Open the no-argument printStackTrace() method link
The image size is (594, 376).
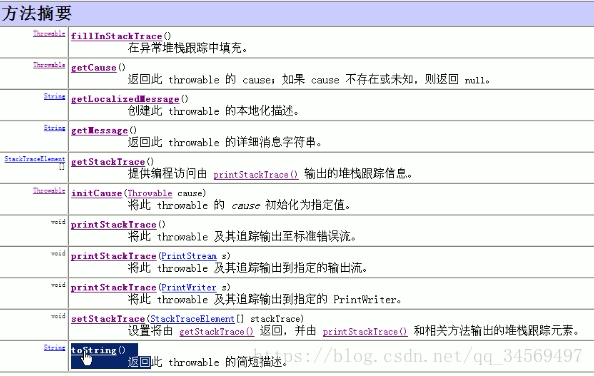114,225
